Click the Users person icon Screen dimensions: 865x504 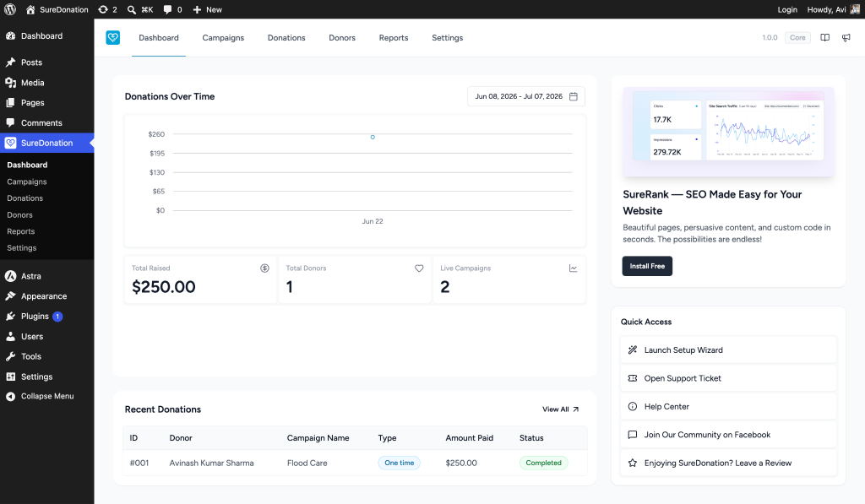point(10,336)
